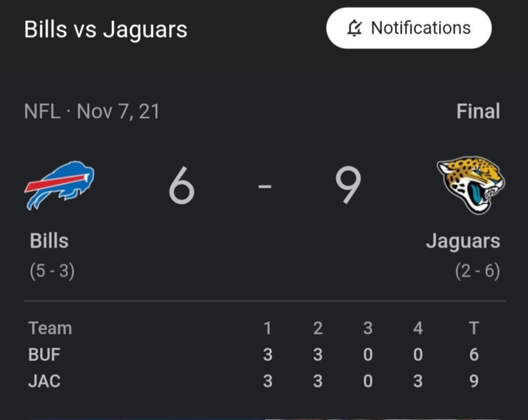Image resolution: width=528 pixels, height=420 pixels.
Task: Click the Team column header
Action: [x=50, y=329]
